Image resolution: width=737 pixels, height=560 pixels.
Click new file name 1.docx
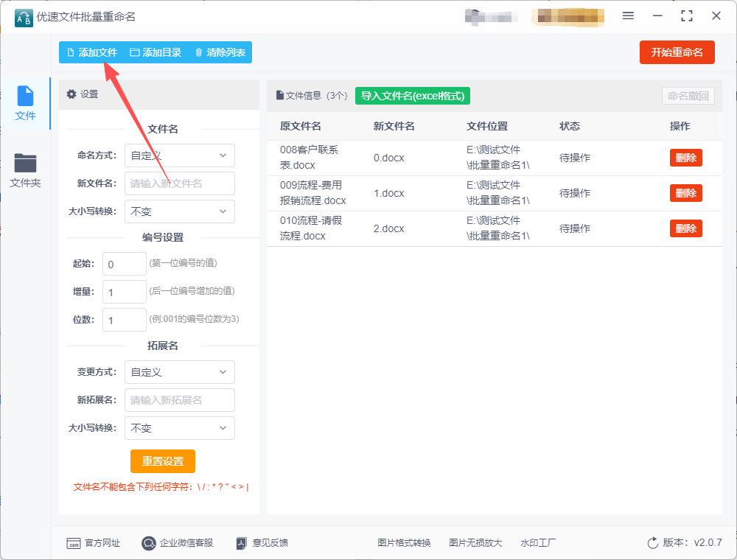(388, 193)
